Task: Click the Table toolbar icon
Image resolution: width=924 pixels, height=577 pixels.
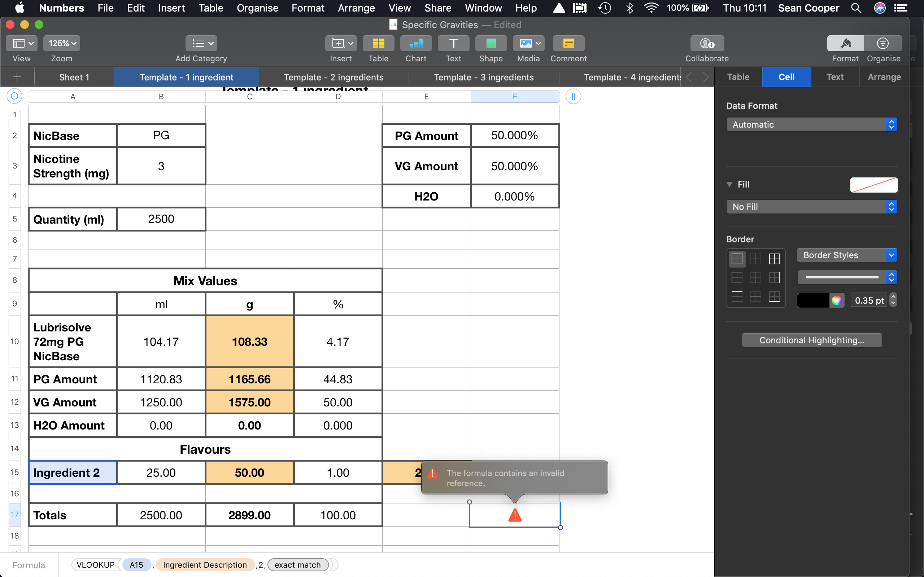Action: pyautogui.click(x=378, y=44)
